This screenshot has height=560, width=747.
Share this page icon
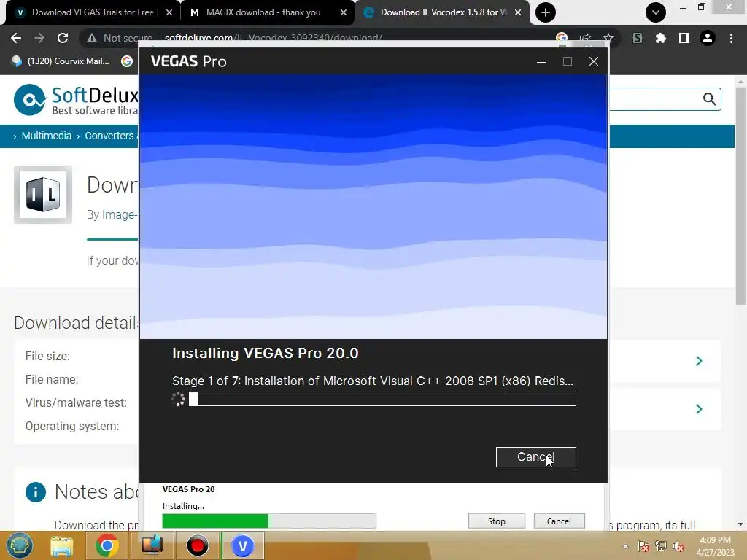585,38
